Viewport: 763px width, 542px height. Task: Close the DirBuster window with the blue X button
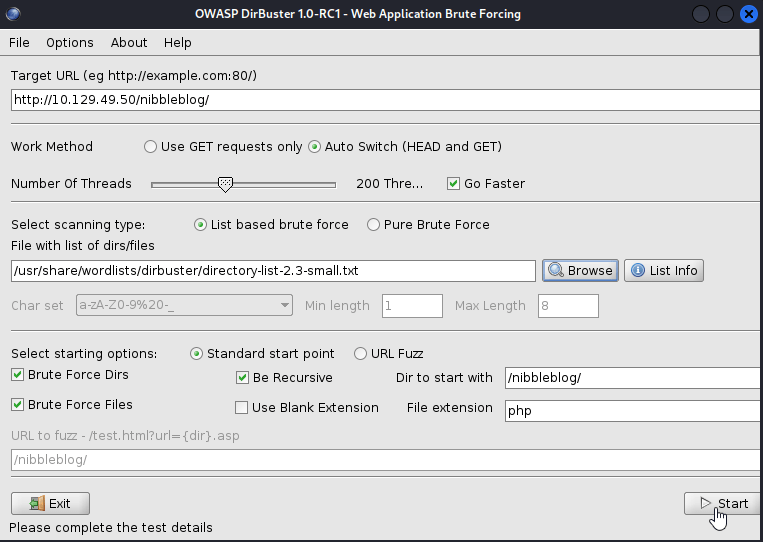[749, 14]
